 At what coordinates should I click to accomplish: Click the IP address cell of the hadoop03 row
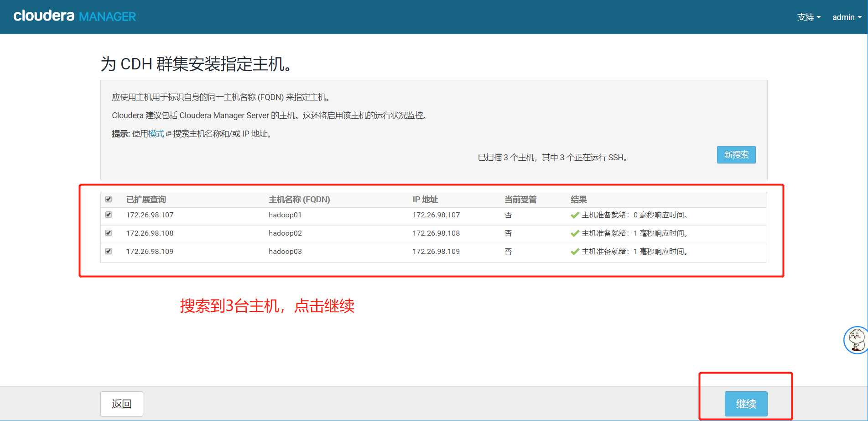pyautogui.click(x=436, y=252)
